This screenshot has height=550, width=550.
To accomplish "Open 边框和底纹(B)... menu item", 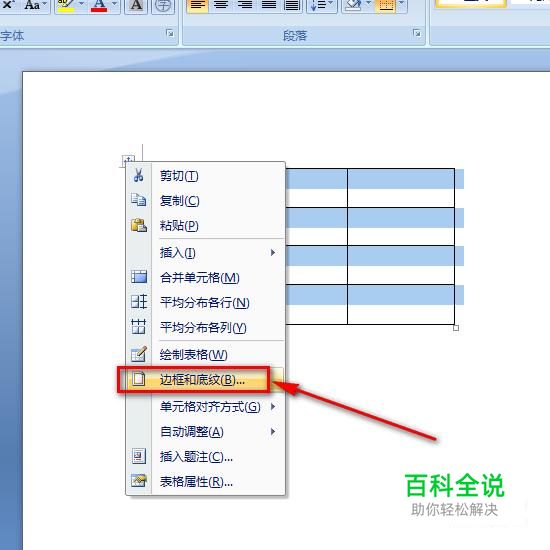I will (205, 380).
